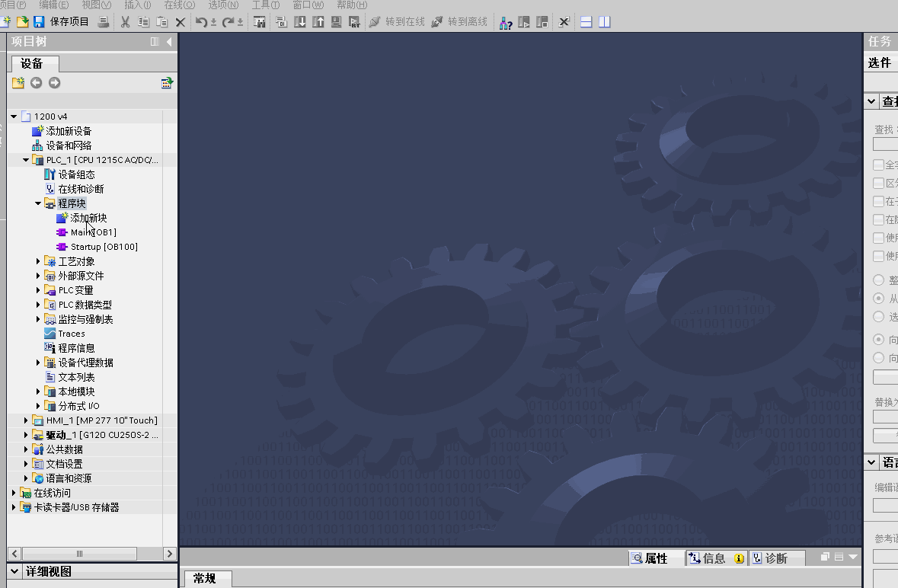Switch to the 信息 inspector tab
898x588 pixels.
pos(716,558)
